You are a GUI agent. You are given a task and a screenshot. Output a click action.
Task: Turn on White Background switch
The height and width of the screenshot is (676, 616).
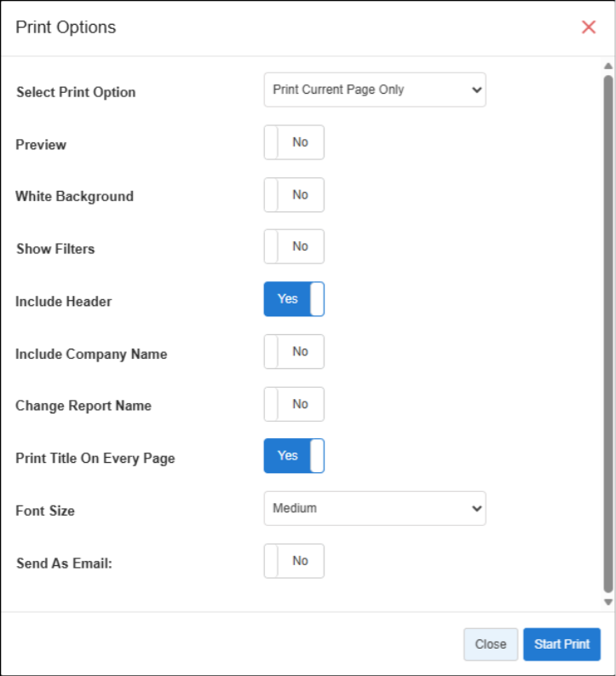click(294, 195)
